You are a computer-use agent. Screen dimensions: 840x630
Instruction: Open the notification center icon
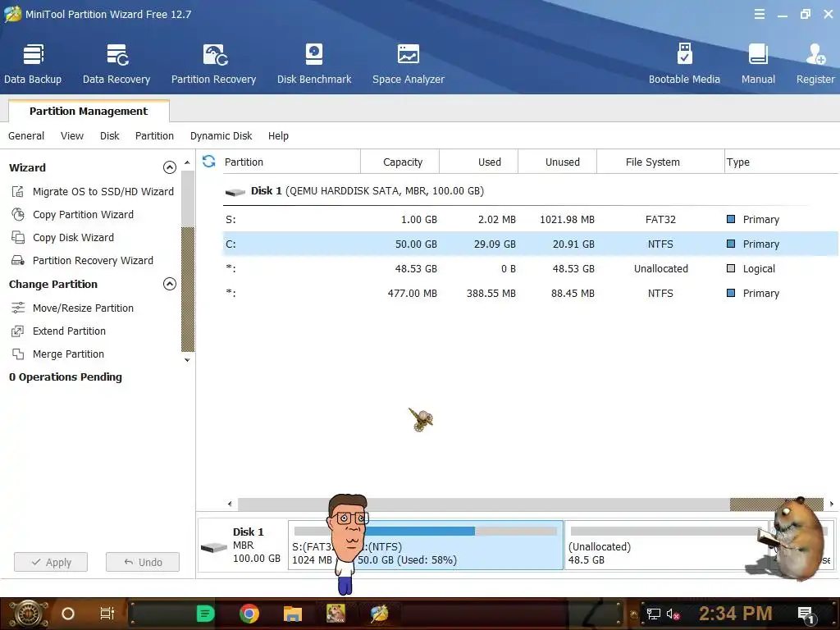(806, 614)
